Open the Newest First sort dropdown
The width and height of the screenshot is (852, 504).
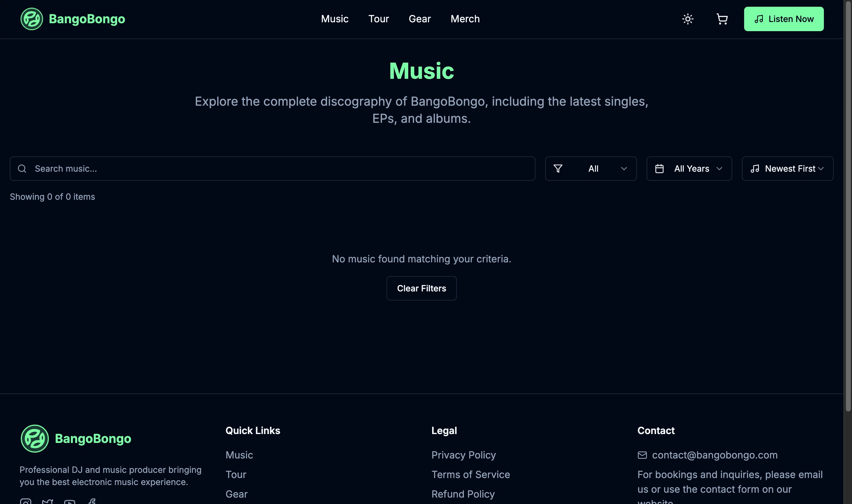tap(787, 169)
